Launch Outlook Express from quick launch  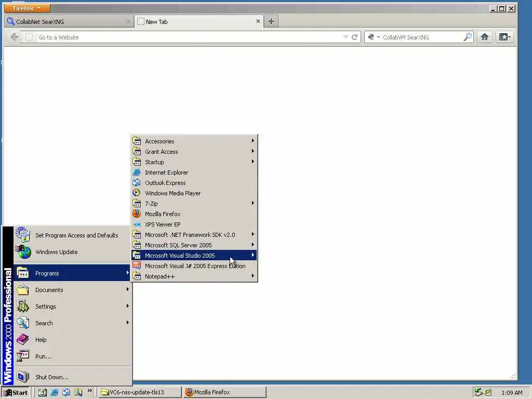click(66, 392)
